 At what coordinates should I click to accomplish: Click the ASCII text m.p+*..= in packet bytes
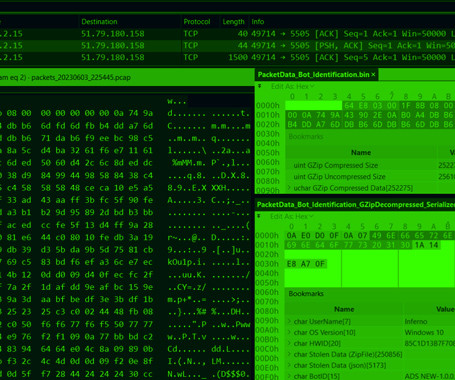pyautogui.click(x=187, y=299)
